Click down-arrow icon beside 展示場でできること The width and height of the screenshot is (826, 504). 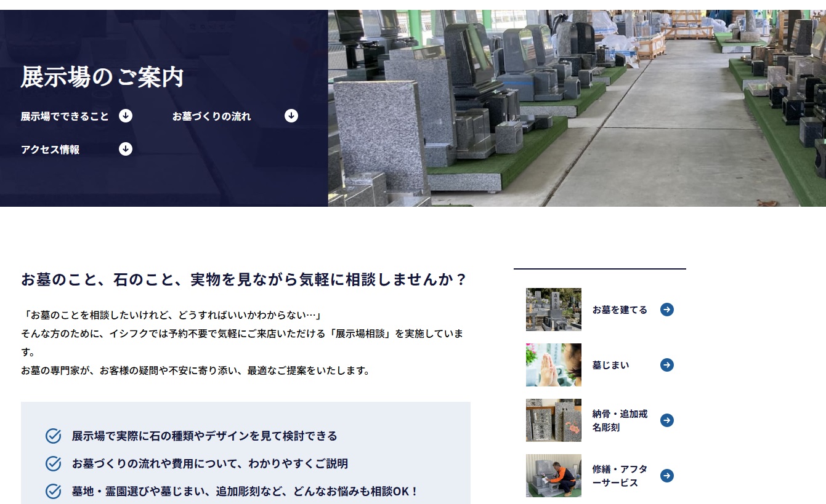(x=126, y=116)
